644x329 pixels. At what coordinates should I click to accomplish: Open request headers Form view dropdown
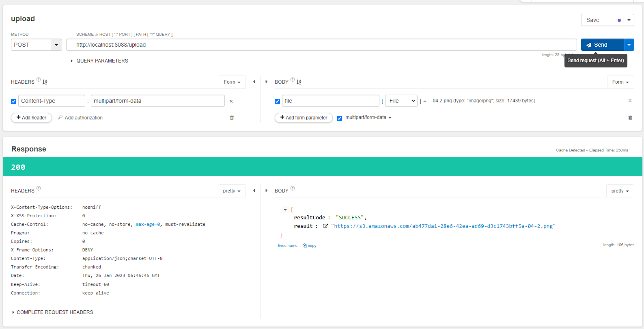232,82
